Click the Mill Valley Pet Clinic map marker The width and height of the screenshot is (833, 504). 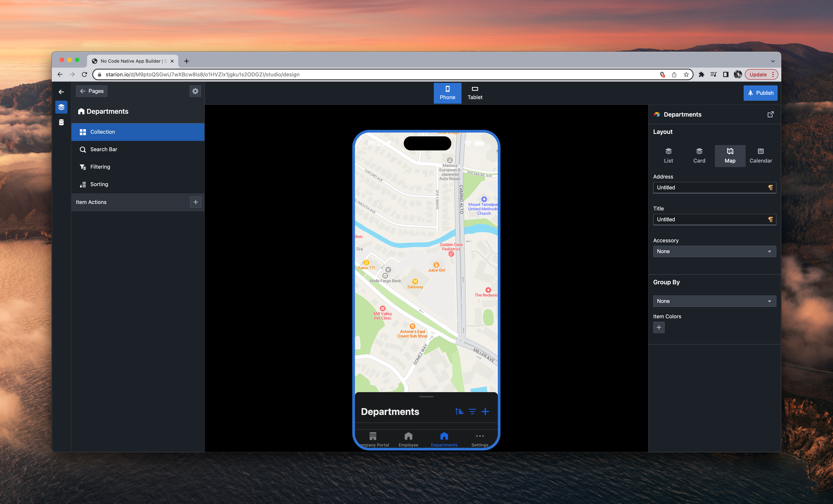click(x=382, y=308)
